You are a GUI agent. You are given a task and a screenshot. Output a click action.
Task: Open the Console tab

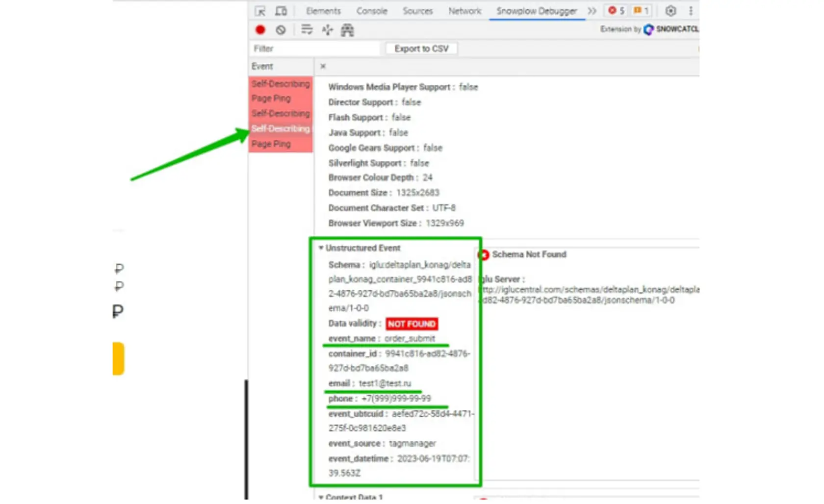(372, 11)
